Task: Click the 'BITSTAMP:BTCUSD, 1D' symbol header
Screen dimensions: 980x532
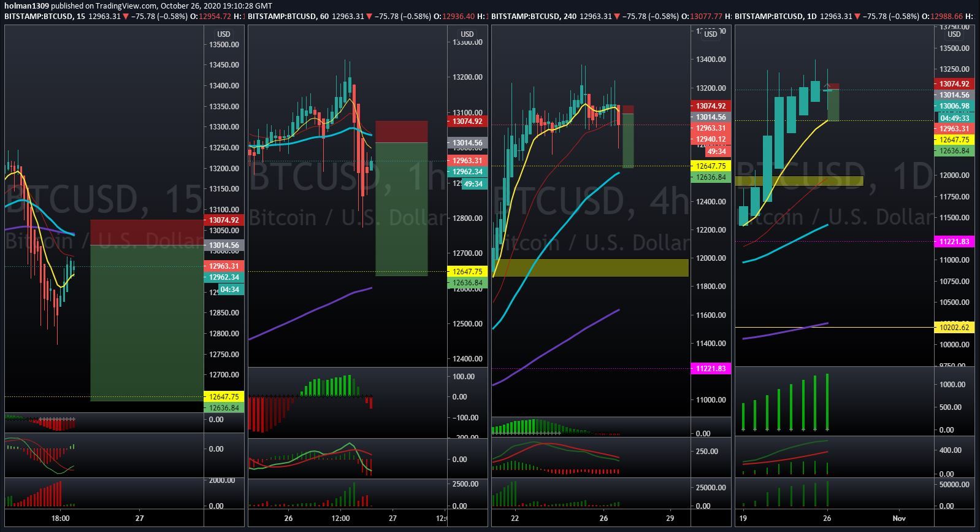Action: click(776, 17)
